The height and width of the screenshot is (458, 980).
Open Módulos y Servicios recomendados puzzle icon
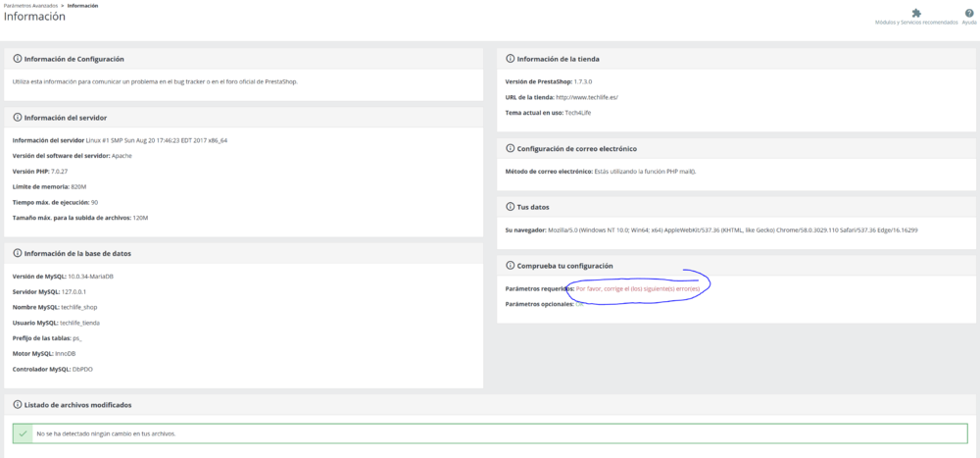(x=916, y=13)
